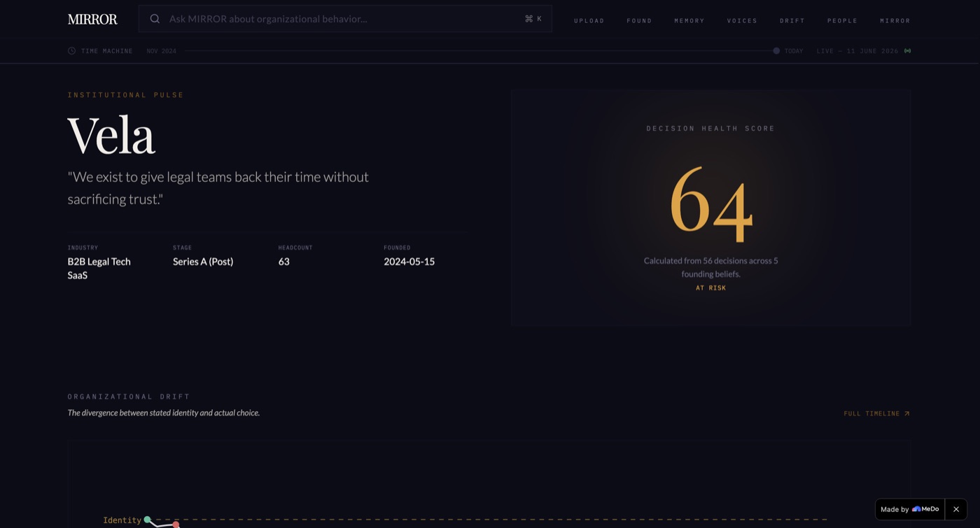Click the teal Identity chart point

coord(147,520)
